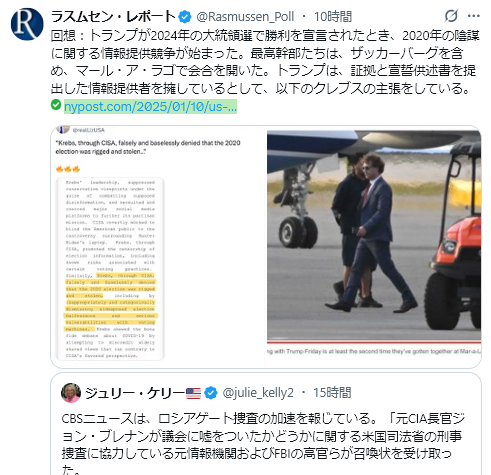The width and height of the screenshot is (491, 475).
Task: Click the green checkmark before the nypost link
Action: (56, 105)
